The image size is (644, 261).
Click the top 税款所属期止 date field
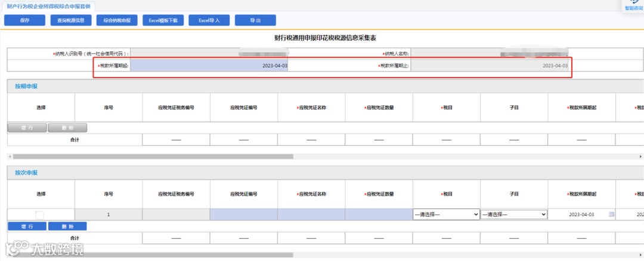(x=490, y=66)
